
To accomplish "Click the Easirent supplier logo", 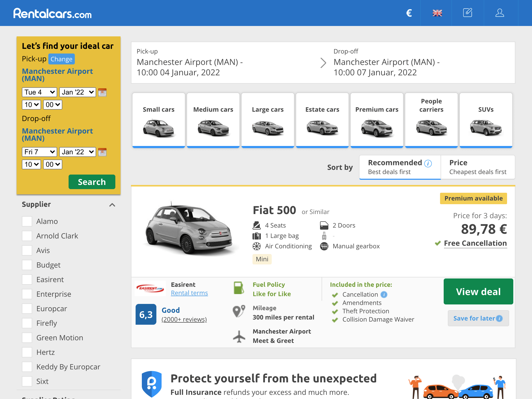I will 150,288.
